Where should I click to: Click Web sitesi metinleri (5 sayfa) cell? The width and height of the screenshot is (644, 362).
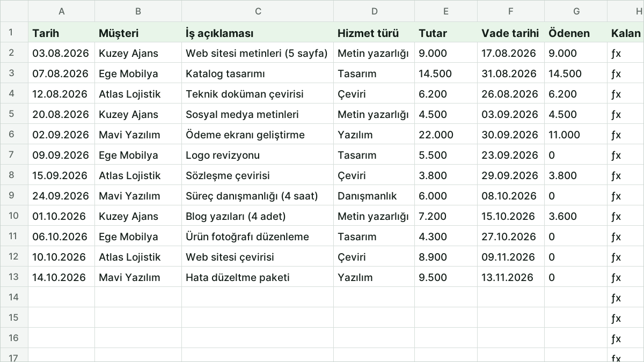258,53
